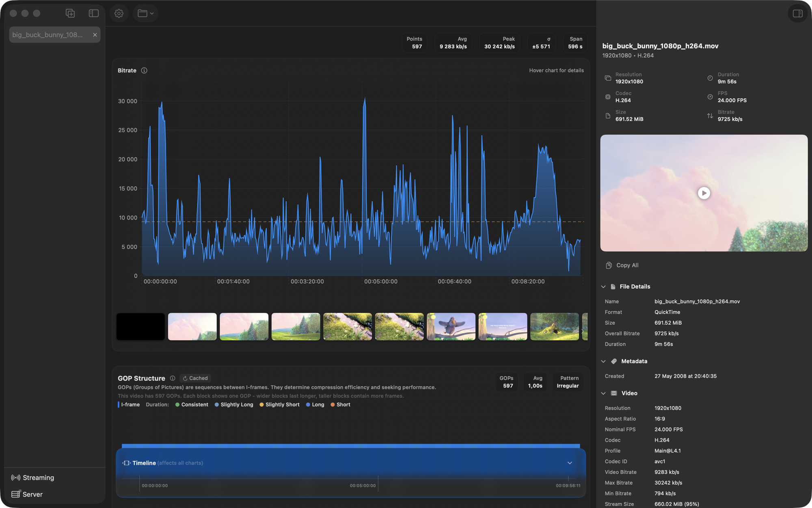Select the big_buck_bunny_108... file tab
This screenshot has width=812, height=508.
click(55, 35)
